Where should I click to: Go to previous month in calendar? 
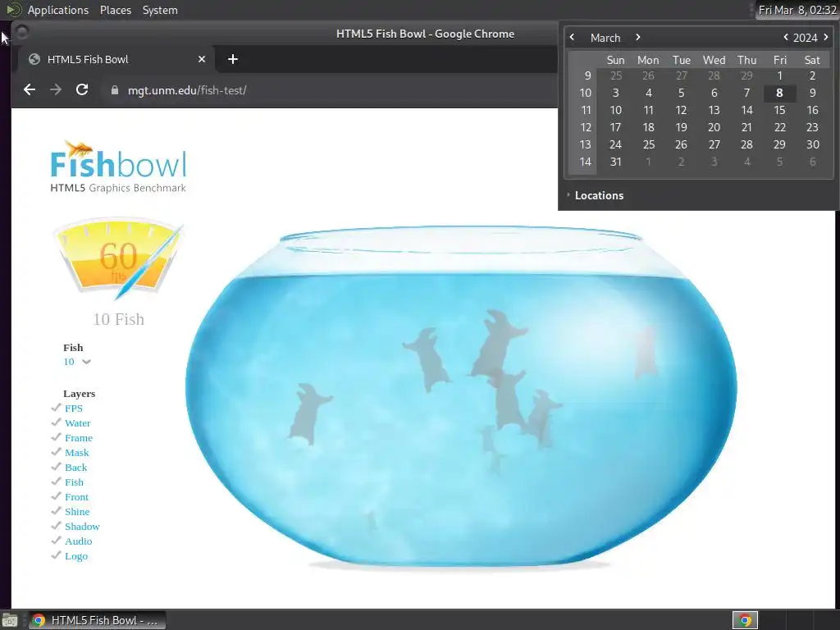point(572,38)
